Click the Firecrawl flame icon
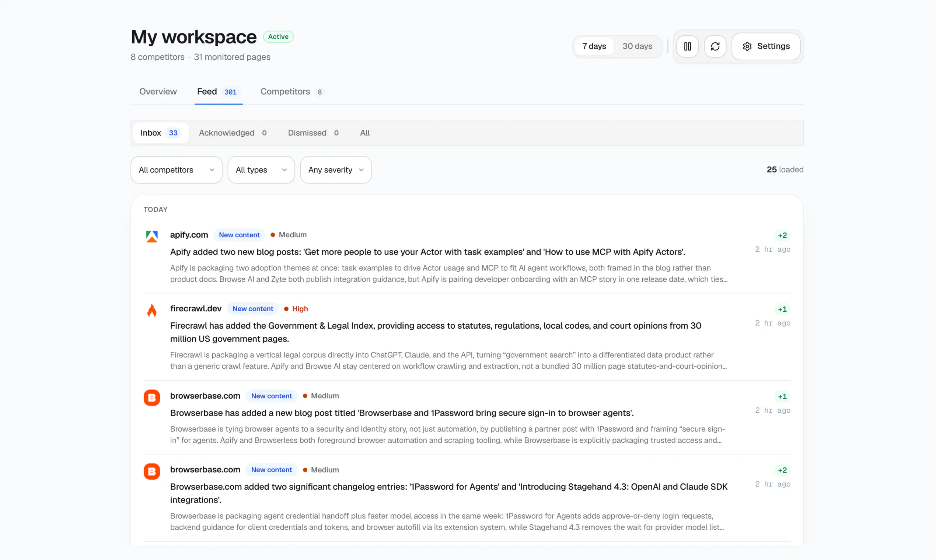This screenshot has width=936, height=560. [x=152, y=310]
